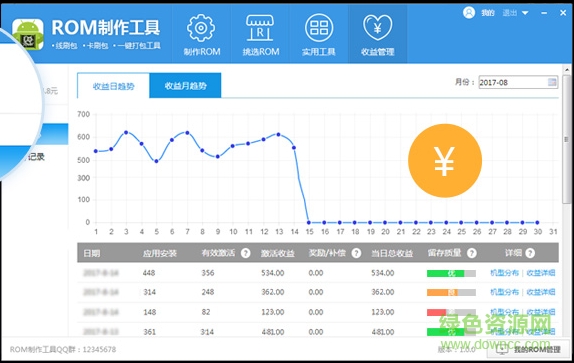Click the day 15 zero data point
This screenshot has width=574, height=363.
309,222
